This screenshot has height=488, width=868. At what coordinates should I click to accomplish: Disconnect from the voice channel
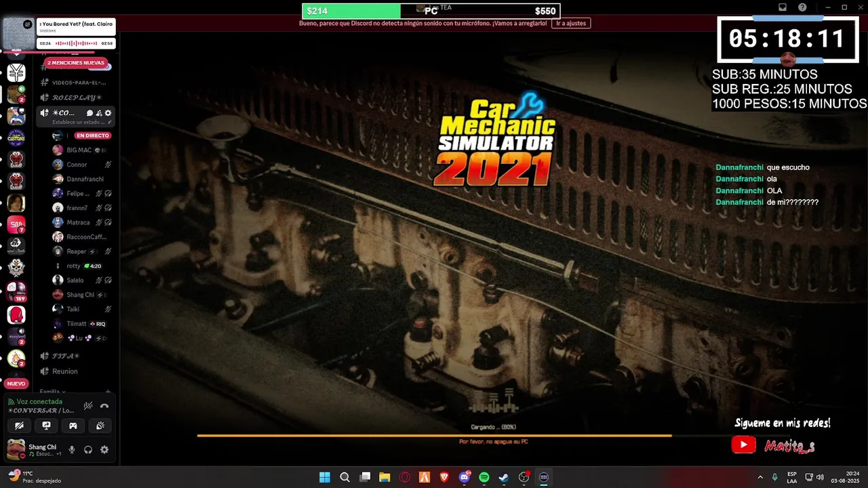click(104, 405)
